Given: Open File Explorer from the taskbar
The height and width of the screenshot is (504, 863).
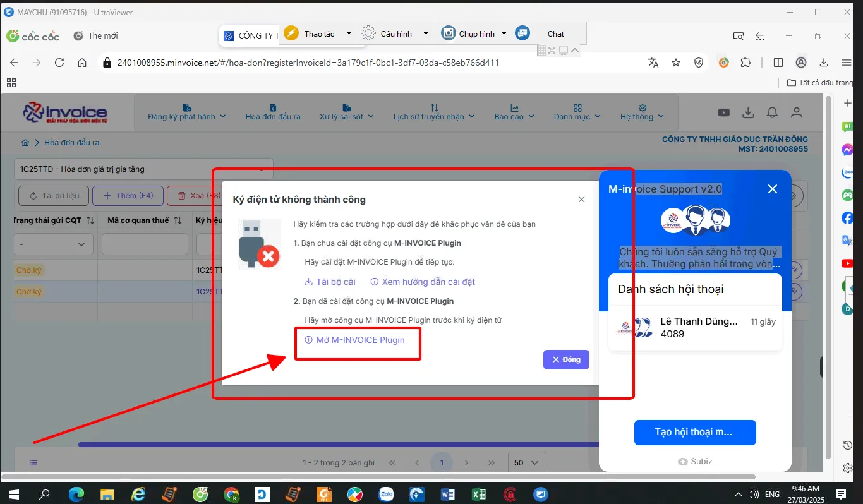Looking at the screenshot, I should pyautogui.click(x=107, y=495).
